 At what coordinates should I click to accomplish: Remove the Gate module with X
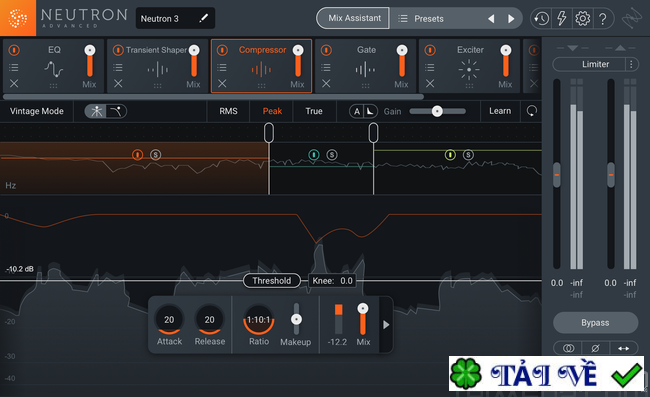[x=326, y=84]
